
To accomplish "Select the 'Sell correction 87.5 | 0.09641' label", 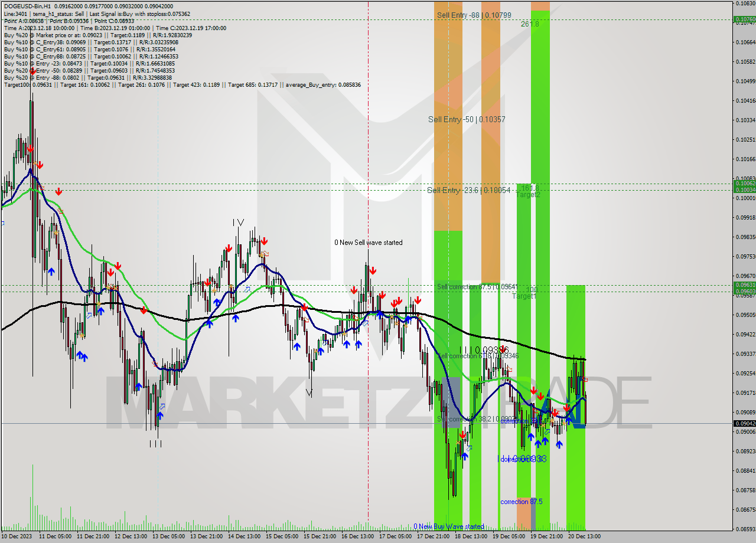I will pyautogui.click(x=477, y=287).
